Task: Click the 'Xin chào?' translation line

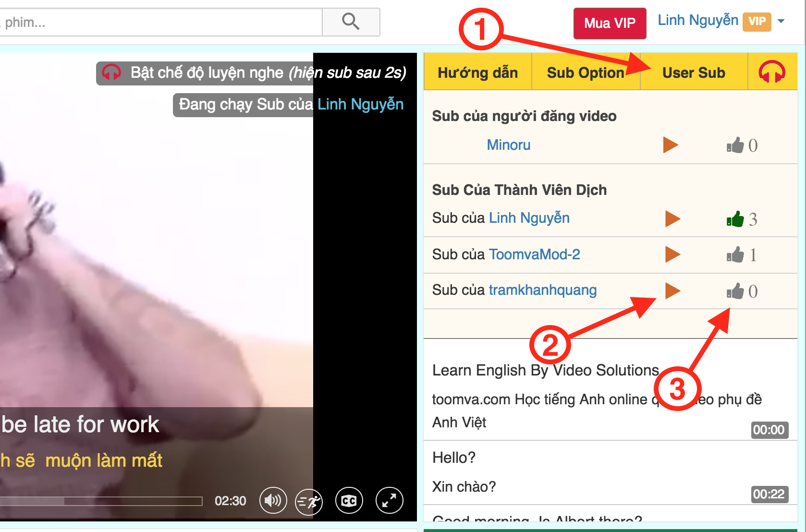Action: tap(464, 487)
